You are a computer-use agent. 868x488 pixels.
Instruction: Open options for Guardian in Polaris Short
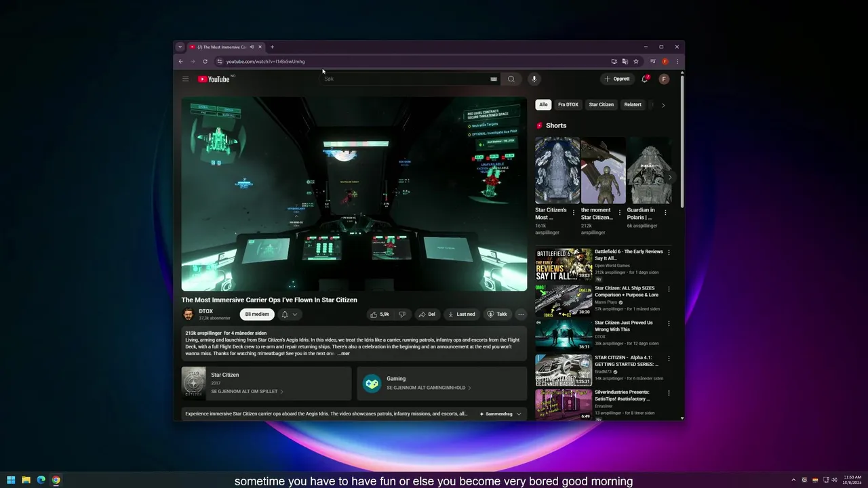665,212
